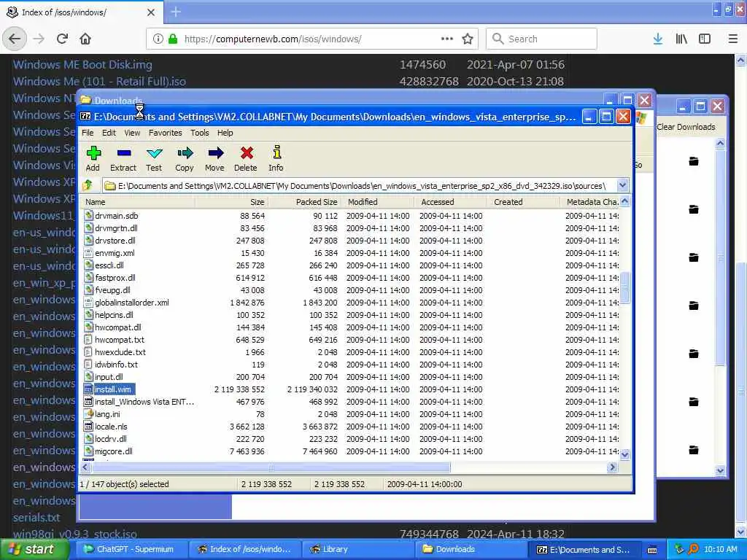747x560 pixels.
Task: Click the Firefox Search input field
Action: pos(541,39)
